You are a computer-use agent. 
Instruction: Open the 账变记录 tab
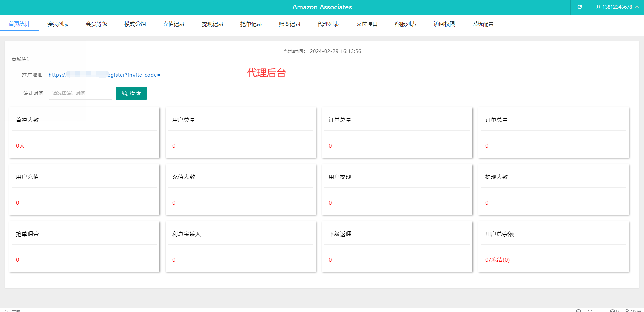(289, 24)
